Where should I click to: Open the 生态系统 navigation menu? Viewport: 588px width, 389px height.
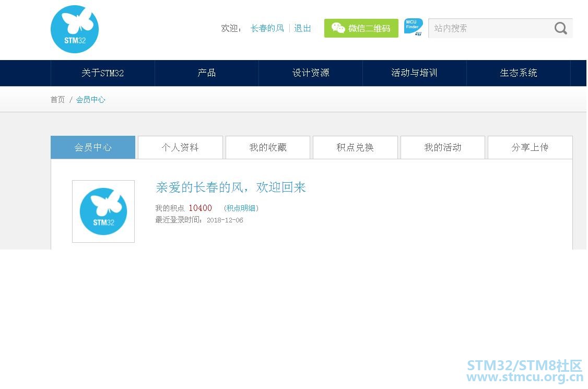[518, 73]
